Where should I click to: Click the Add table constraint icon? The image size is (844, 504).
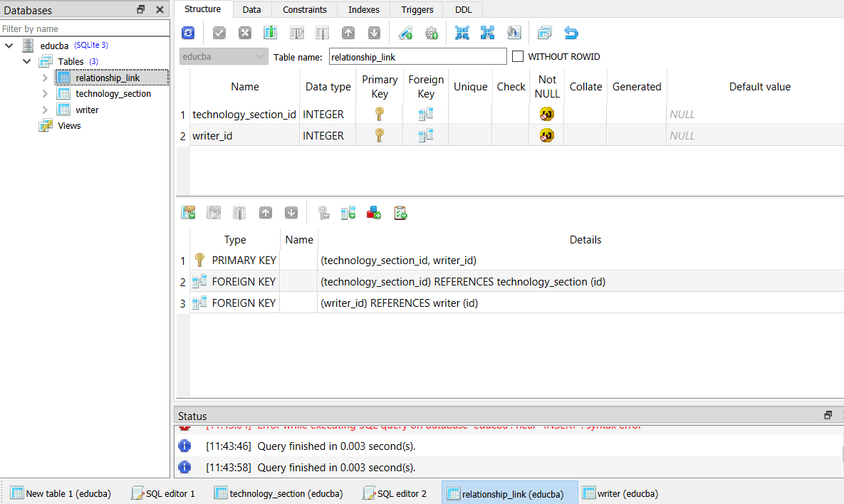tap(188, 212)
